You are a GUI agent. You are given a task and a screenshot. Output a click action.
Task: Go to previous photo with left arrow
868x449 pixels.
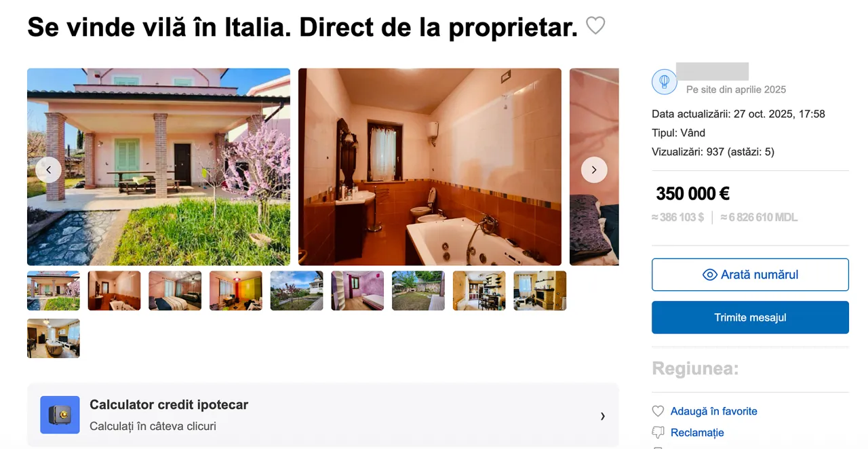click(49, 170)
